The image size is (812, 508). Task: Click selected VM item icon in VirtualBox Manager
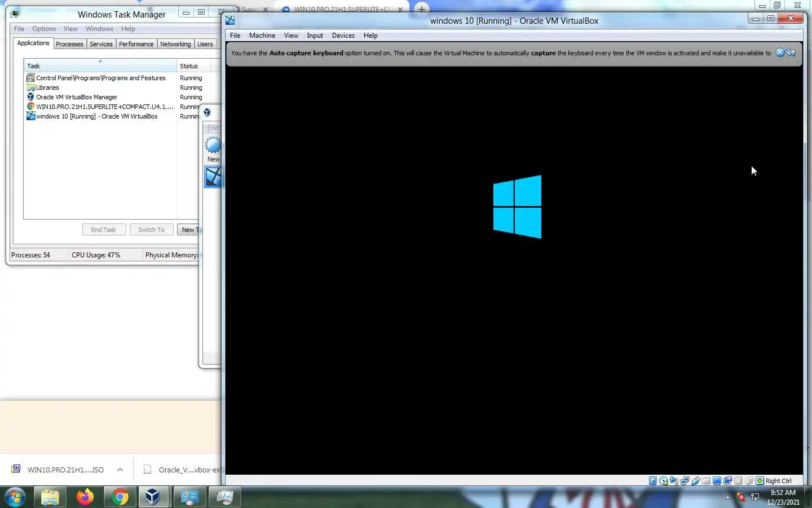click(x=213, y=177)
